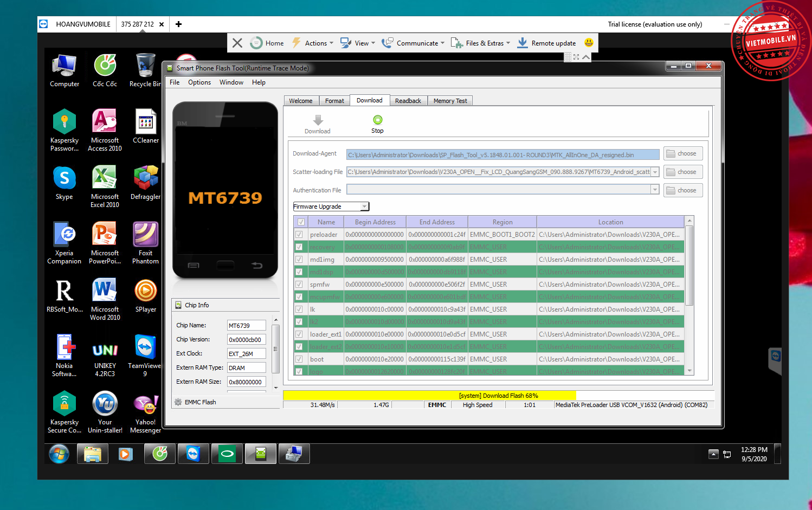Uncheck the lk partition checkbox
812x510 pixels.
[299, 309]
